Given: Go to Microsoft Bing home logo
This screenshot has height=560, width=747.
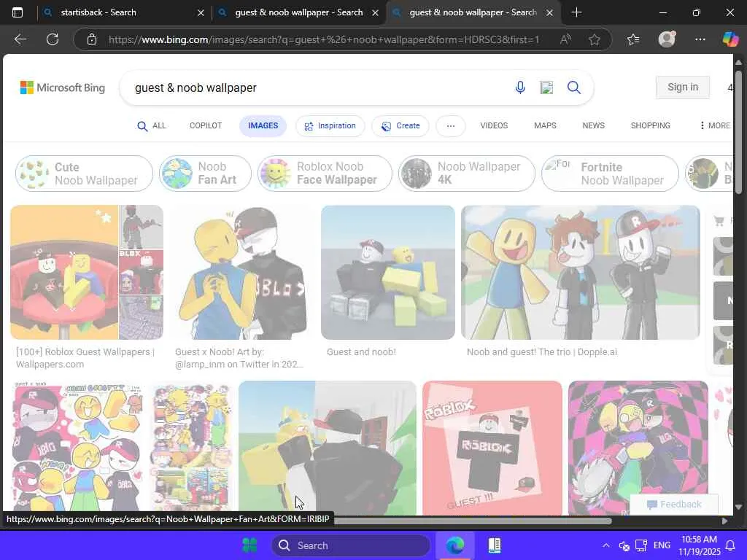Looking at the screenshot, I should [63, 87].
